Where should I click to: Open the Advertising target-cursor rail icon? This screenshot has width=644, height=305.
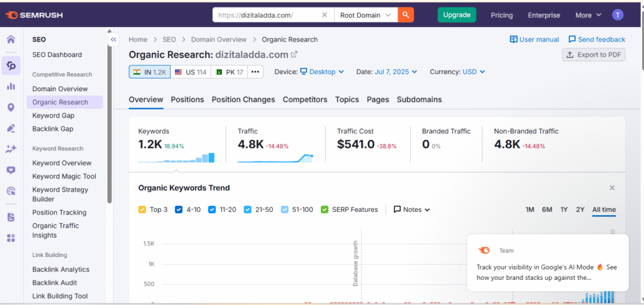[11, 191]
